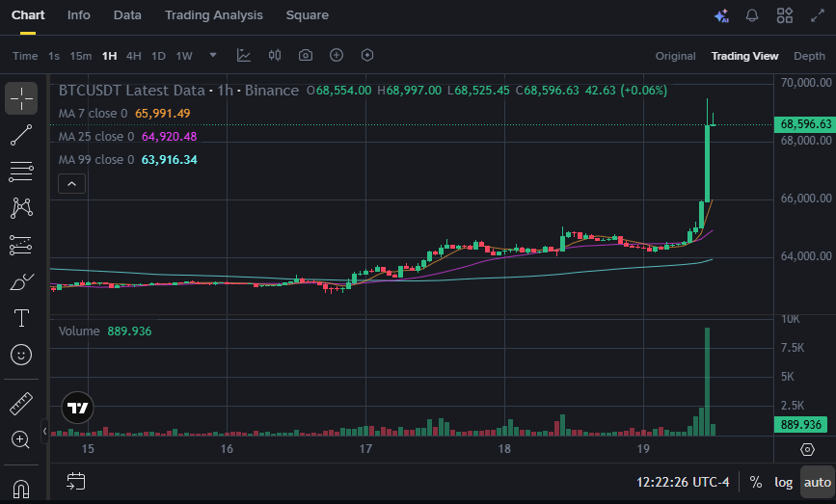Screen dimensions: 836x504
Task: Click the plus circle add icon
Action: pyautogui.click(x=337, y=55)
